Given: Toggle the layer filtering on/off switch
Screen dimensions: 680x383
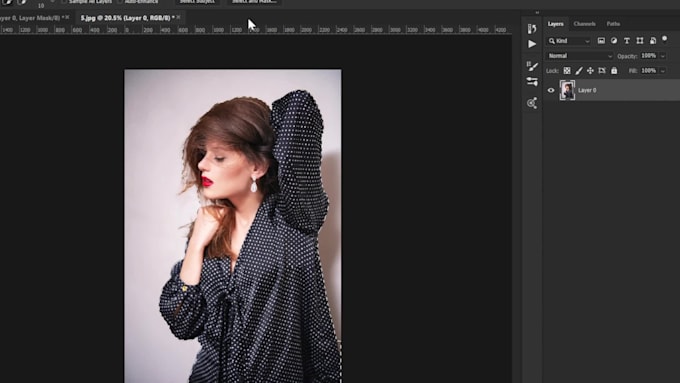Looking at the screenshot, I should coord(664,39).
